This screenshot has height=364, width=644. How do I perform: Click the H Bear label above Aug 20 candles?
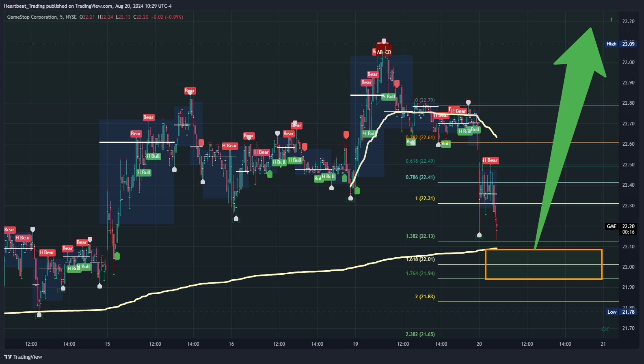490,160
